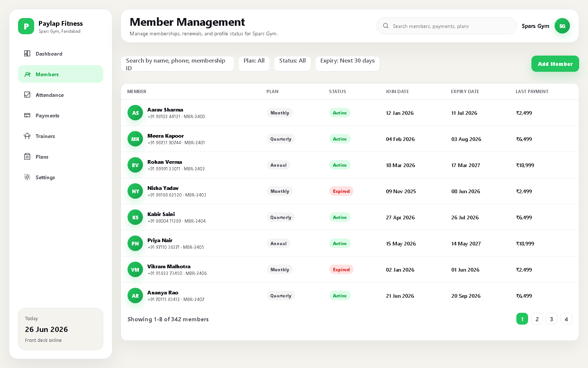The image size is (588, 368).
Task: Click the Attendance checkbox icon in sidebar
Action: (x=27, y=95)
